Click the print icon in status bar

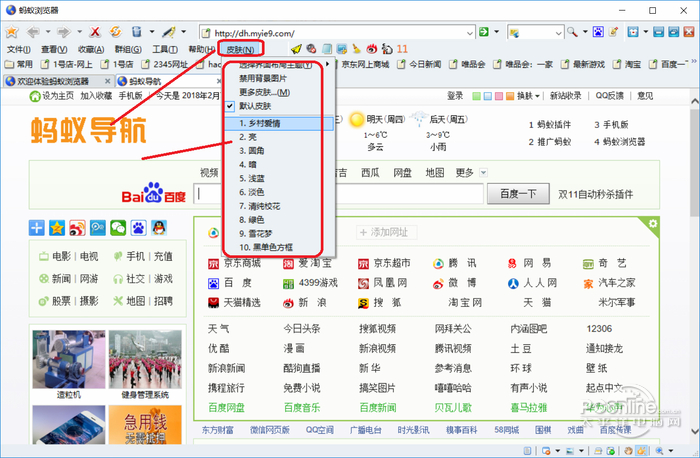(x=598, y=451)
